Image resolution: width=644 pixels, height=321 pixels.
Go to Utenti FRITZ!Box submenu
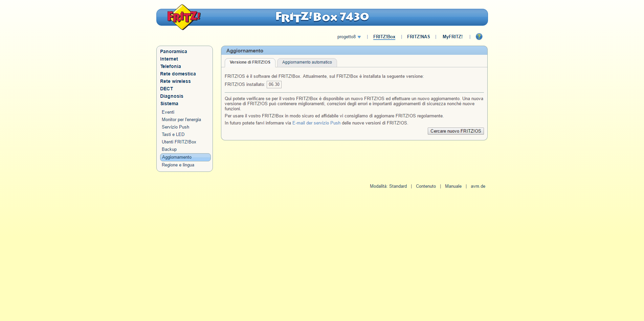click(x=179, y=142)
